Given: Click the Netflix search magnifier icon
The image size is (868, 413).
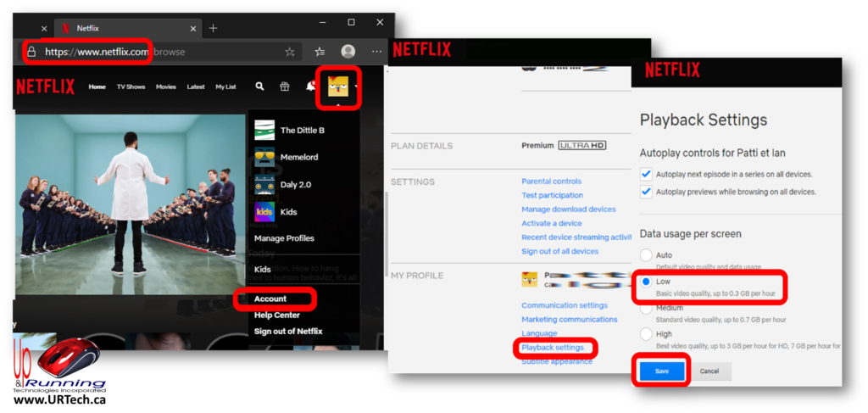Looking at the screenshot, I should tap(259, 87).
